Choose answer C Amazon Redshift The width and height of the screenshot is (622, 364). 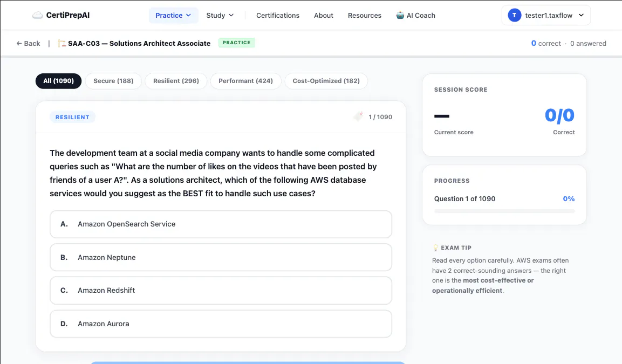coord(221,290)
